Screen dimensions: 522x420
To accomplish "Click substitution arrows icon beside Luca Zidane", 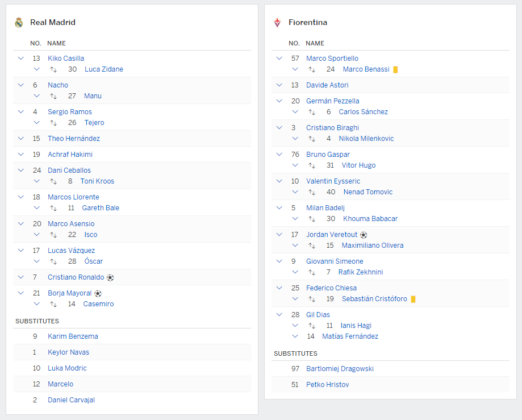I will tap(53, 69).
